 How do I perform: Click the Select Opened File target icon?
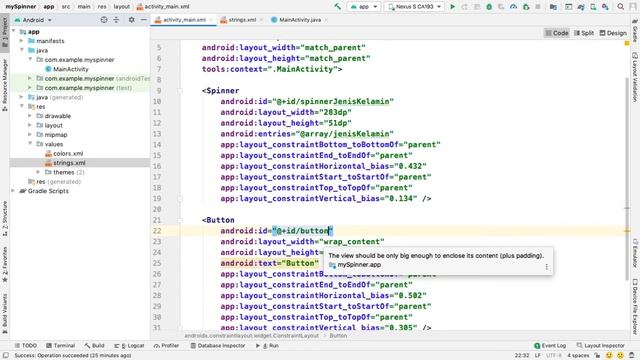click(104, 20)
